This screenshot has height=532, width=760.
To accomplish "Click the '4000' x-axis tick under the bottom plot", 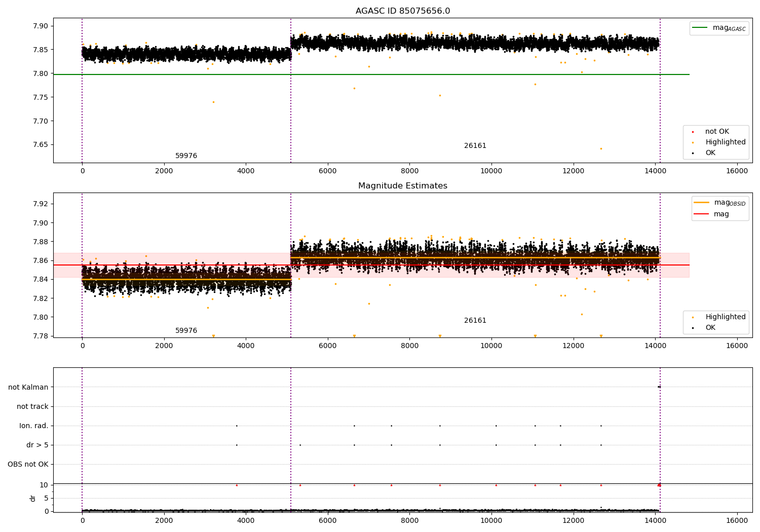I will (x=246, y=520).
